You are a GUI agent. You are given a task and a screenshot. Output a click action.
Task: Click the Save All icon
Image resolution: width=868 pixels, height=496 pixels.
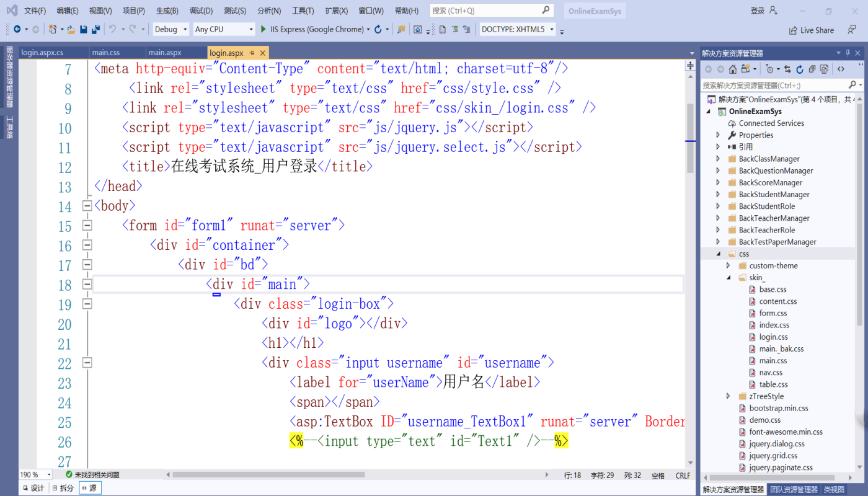pyautogui.click(x=95, y=29)
